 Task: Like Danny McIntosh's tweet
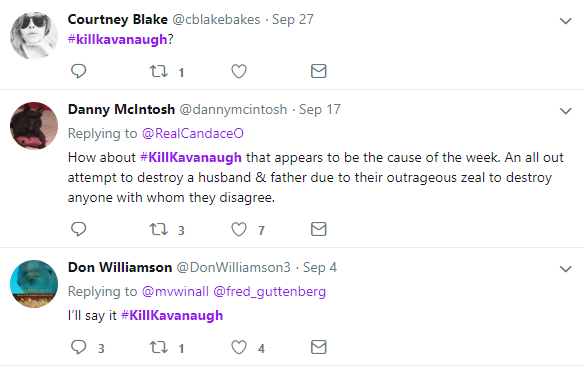pos(239,229)
